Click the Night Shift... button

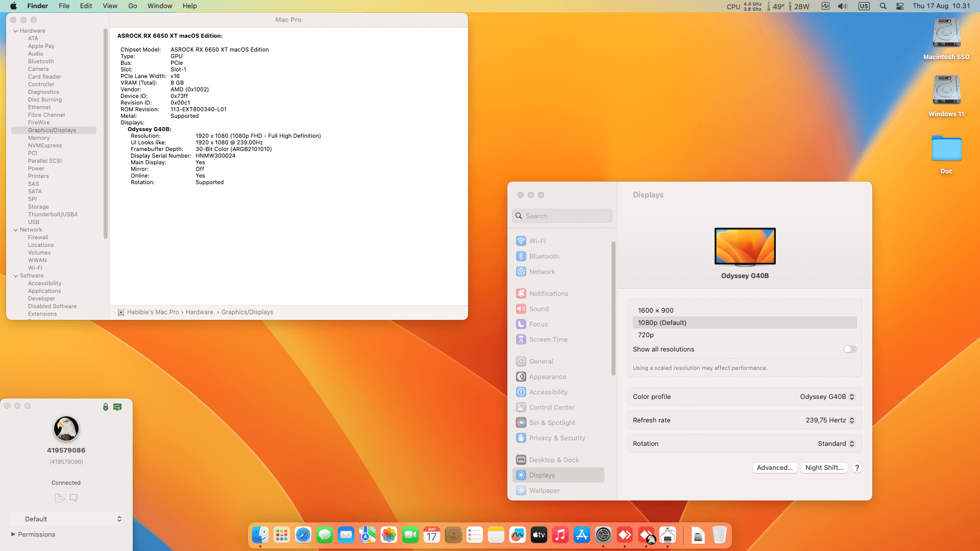click(824, 468)
